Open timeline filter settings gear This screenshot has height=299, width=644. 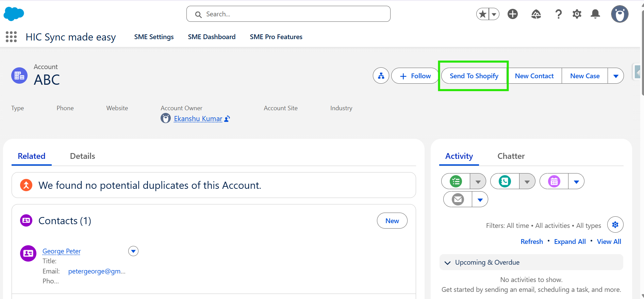(x=615, y=225)
